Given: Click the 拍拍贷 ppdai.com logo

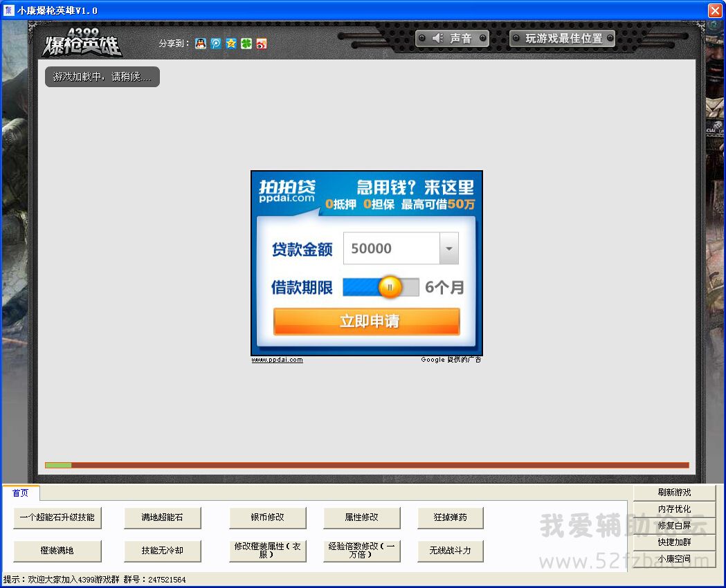Looking at the screenshot, I should coord(287,191).
